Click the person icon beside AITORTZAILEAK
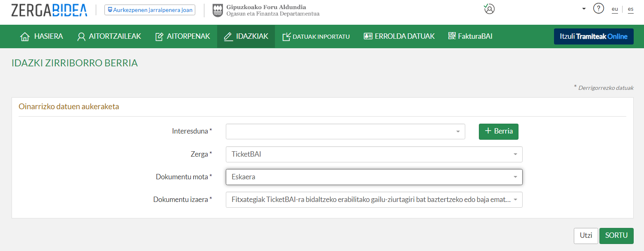This screenshot has height=251, width=644. point(81,37)
